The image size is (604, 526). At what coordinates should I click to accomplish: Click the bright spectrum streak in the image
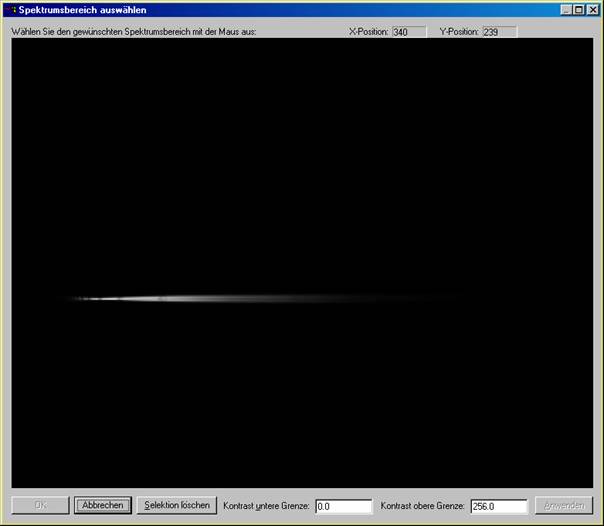(160, 298)
